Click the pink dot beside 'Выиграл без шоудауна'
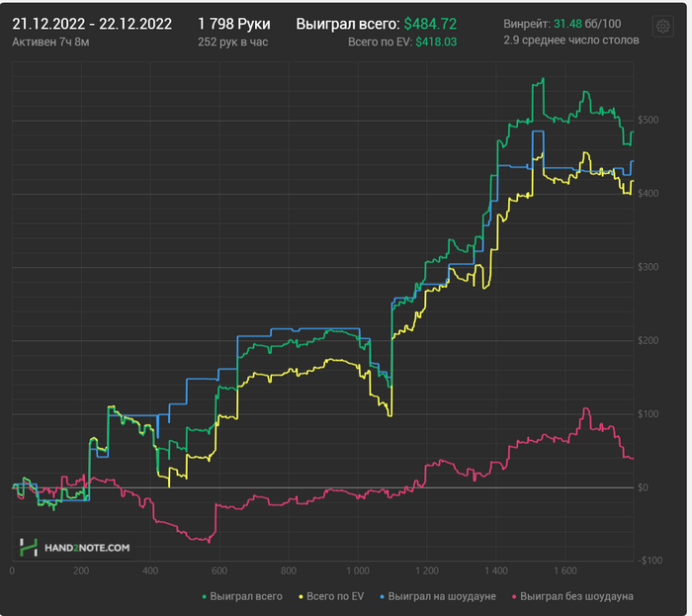This screenshot has width=692, height=616. coord(514,597)
